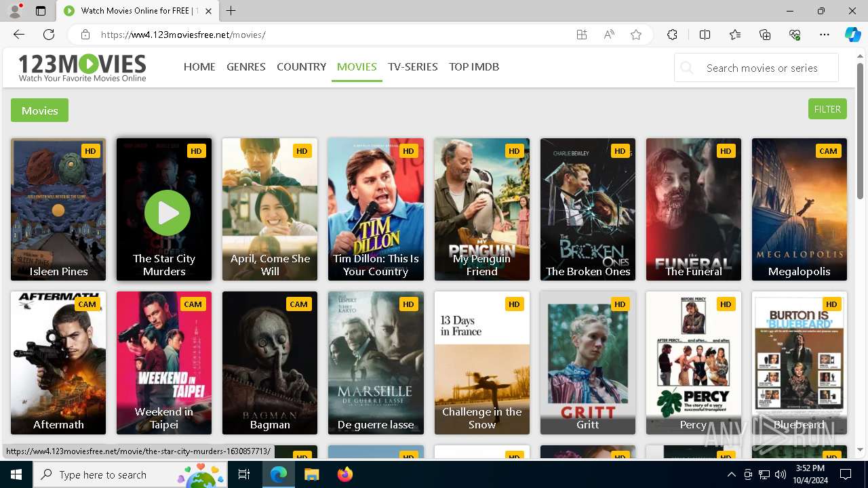Refresh the page with reload icon

pos(49,35)
